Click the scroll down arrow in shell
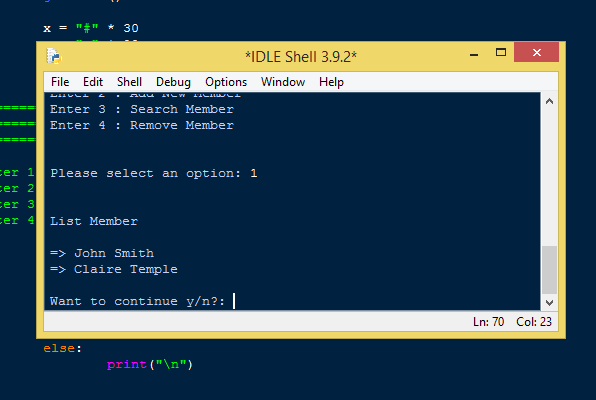Image resolution: width=596 pixels, height=400 pixels. coord(549,302)
